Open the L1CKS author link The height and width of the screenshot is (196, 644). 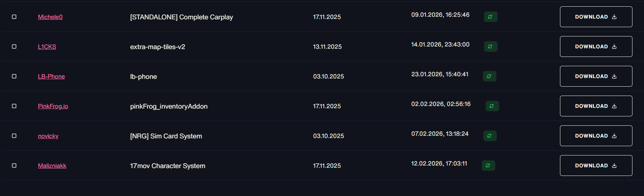click(x=47, y=46)
